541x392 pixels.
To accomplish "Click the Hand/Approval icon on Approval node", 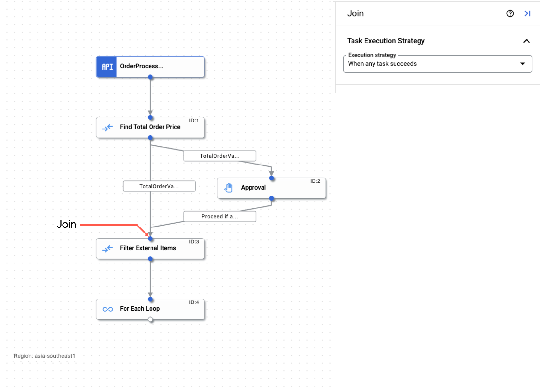I will tap(229, 187).
